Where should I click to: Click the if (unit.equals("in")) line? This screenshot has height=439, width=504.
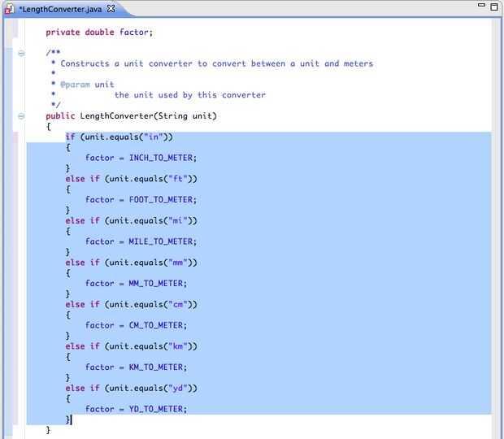[x=119, y=137]
